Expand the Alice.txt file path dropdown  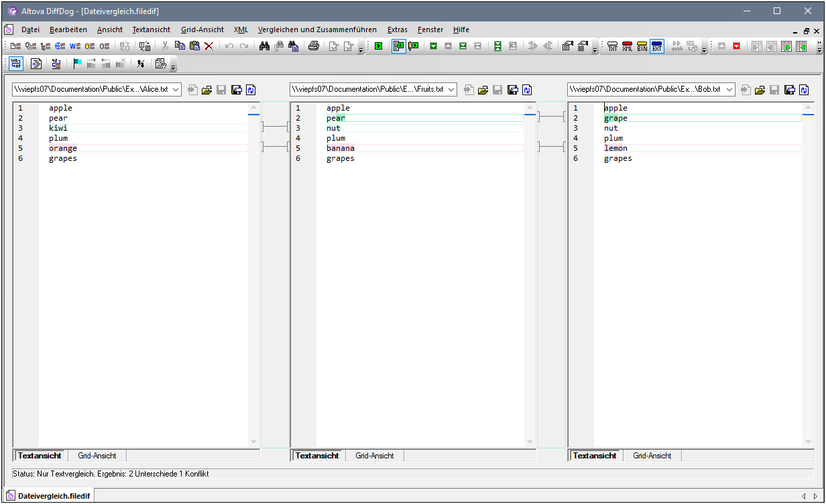point(176,89)
